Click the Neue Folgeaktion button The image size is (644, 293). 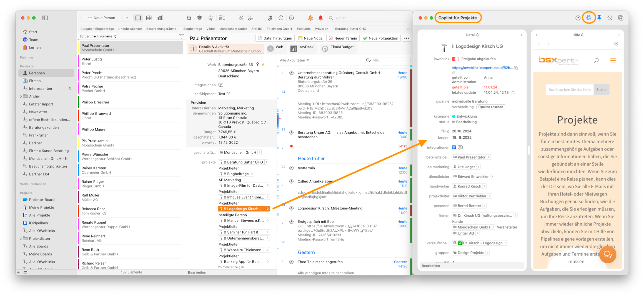380,38
